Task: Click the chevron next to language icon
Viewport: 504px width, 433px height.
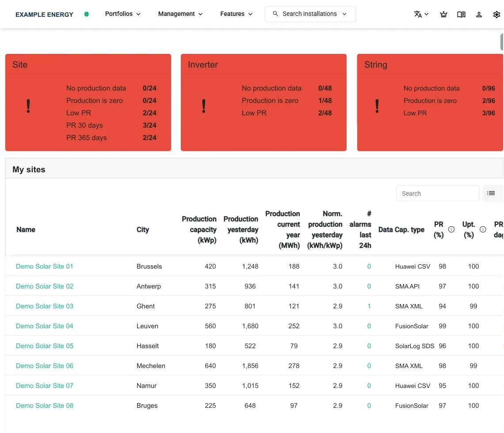Action: click(x=427, y=14)
